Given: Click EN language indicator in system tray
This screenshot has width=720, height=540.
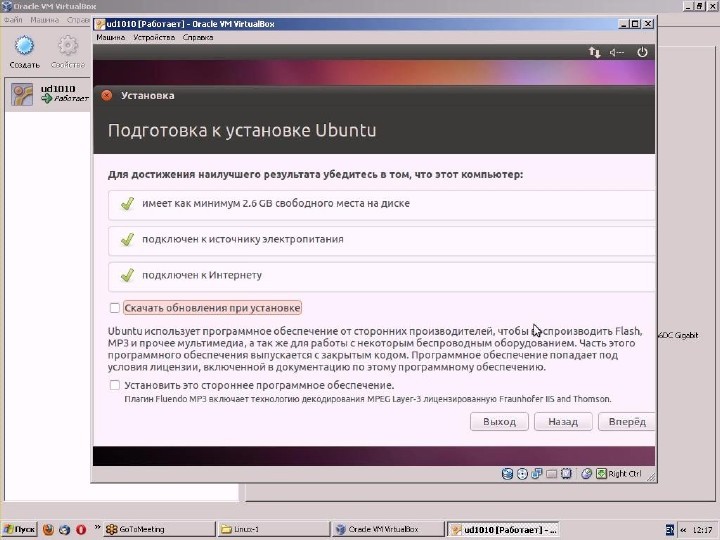Looking at the screenshot, I should tap(669, 529).
